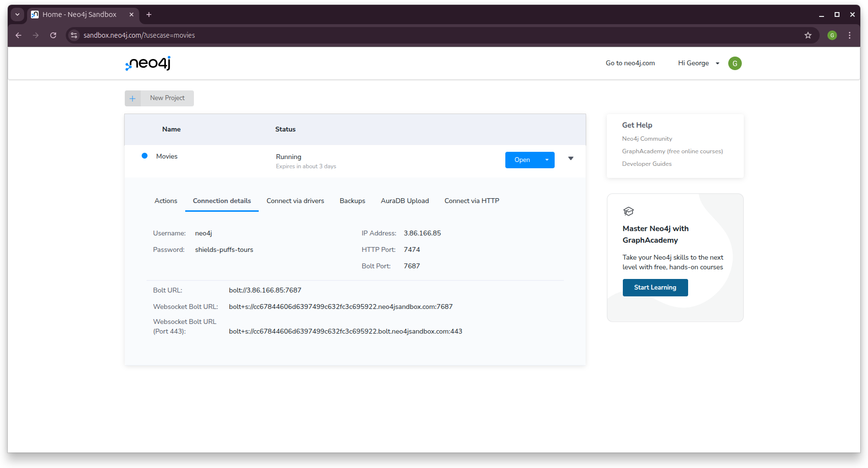
Task: Close the Neo4j Sandbox tab
Action: click(x=131, y=15)
